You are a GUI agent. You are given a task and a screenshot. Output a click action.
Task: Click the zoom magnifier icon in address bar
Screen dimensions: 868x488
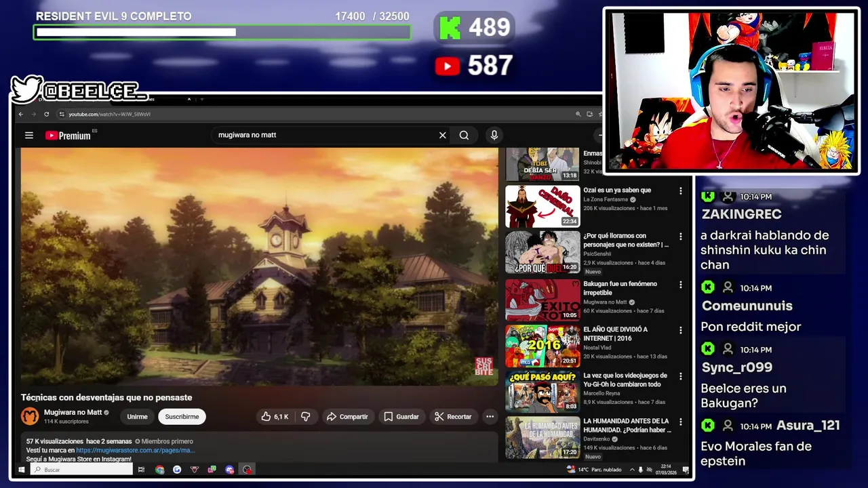578,114
